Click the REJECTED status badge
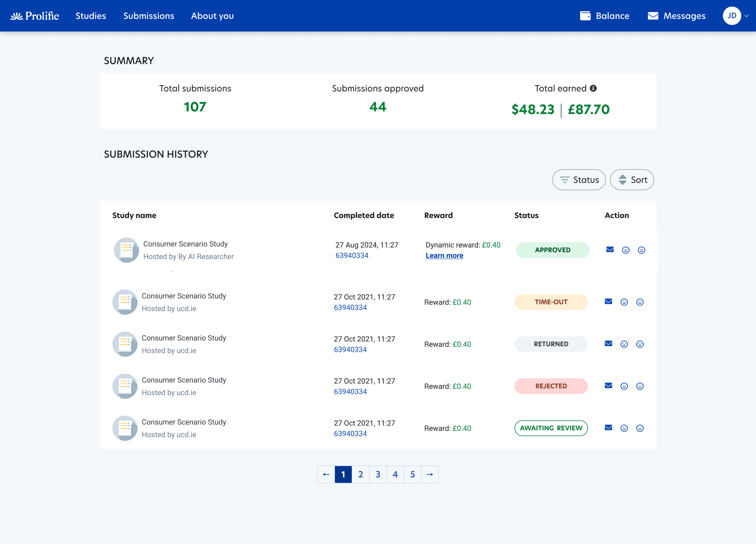This screenshot has width=756, height=544. tap(551, 386)
